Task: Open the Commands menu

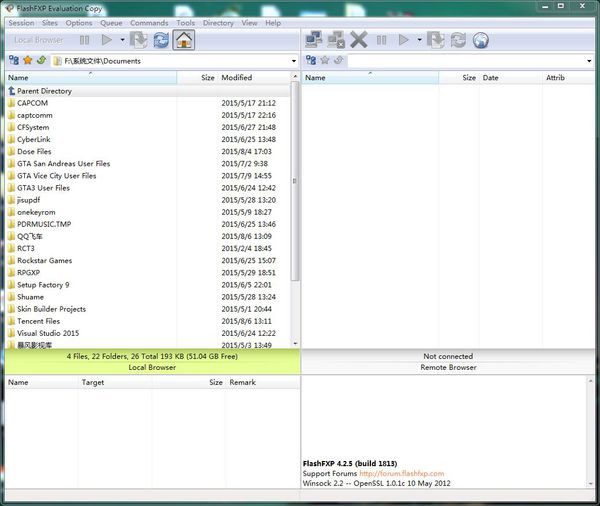Action: pyautogui.click(x=149, y=22)
